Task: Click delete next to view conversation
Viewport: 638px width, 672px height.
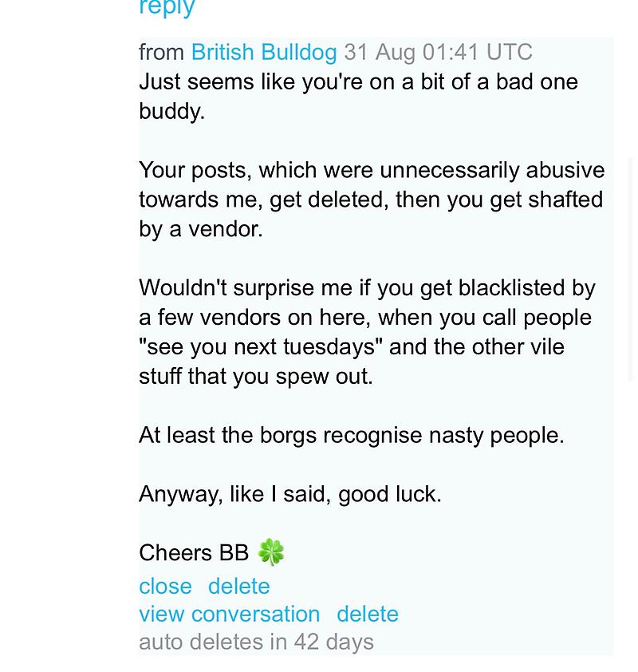Action: (367, 614)
